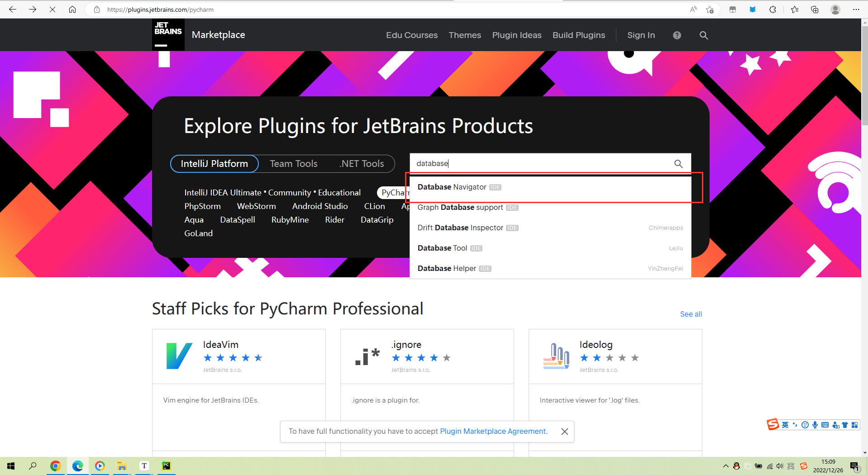Switch to the .NET Tools tab
This screenshot has width=868, height=475.
(x=362, y=164)
